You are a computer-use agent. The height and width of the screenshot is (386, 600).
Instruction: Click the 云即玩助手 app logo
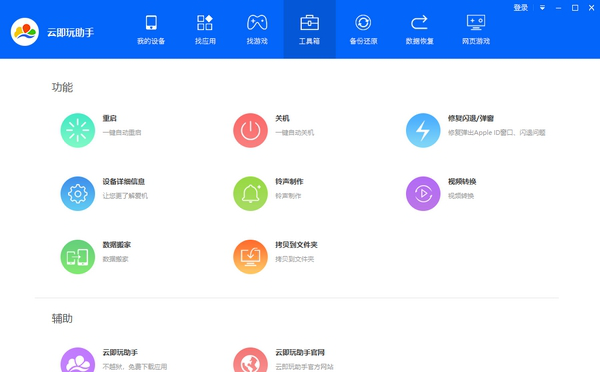coord(25,32)
